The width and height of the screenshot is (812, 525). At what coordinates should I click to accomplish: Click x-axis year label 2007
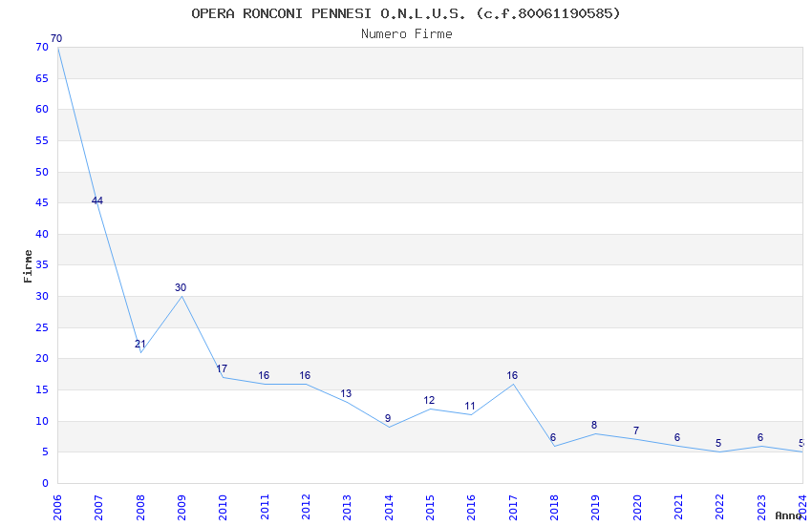click(99, 508)
